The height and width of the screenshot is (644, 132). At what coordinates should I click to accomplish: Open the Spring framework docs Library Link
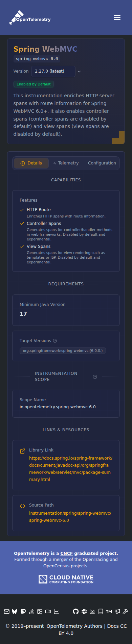point(71,469)
